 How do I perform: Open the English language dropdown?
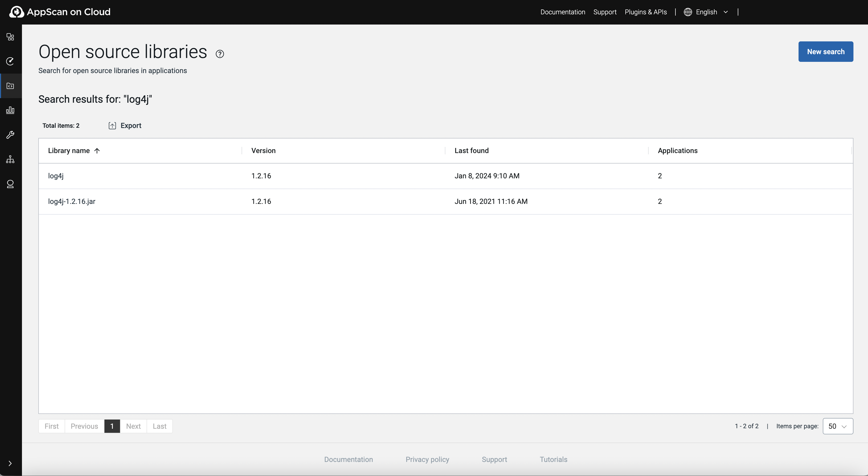(706, 12)
